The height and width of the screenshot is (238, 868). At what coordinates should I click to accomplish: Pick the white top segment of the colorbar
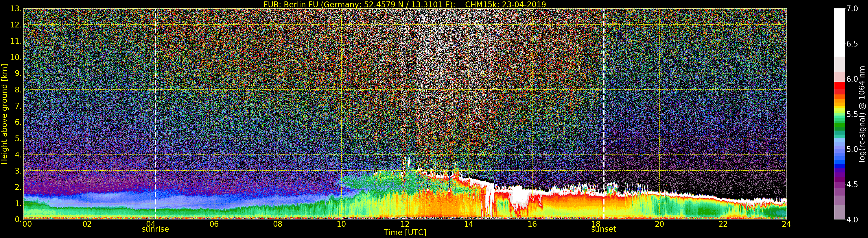pyautogui.click(x=839, y=32)
